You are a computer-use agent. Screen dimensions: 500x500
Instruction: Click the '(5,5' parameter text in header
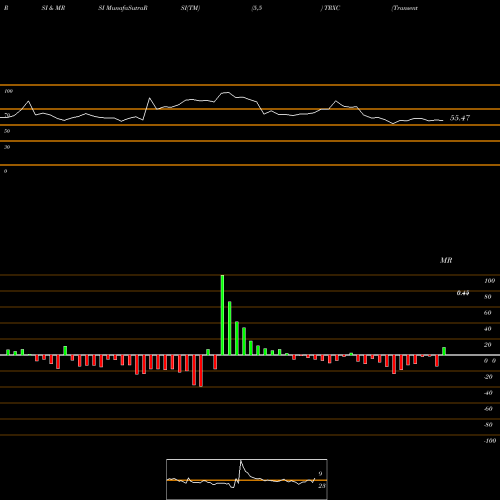tap(257, 8)
